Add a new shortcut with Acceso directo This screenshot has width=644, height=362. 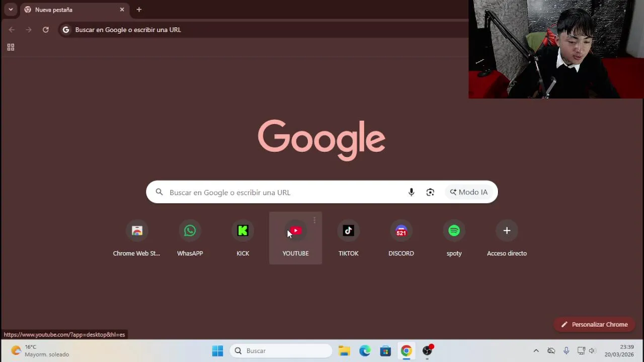[507, 238]
